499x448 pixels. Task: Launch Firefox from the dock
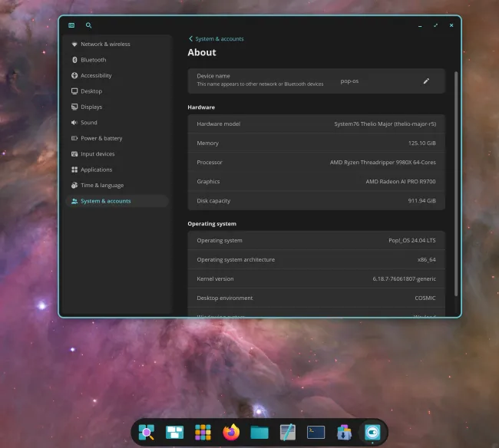(x=231, y=433)
